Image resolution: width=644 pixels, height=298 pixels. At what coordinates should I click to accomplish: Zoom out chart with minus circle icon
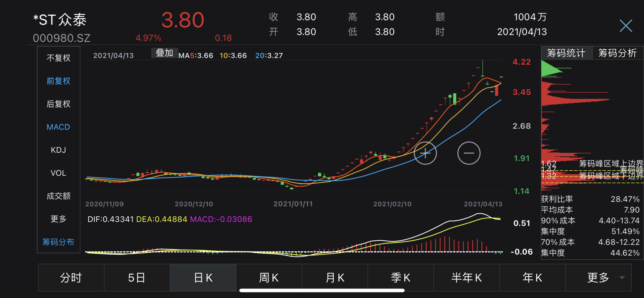click(x=469, y=153)
